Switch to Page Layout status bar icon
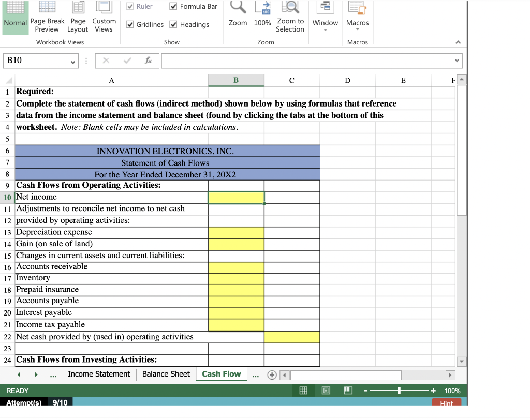 (326, 391)
